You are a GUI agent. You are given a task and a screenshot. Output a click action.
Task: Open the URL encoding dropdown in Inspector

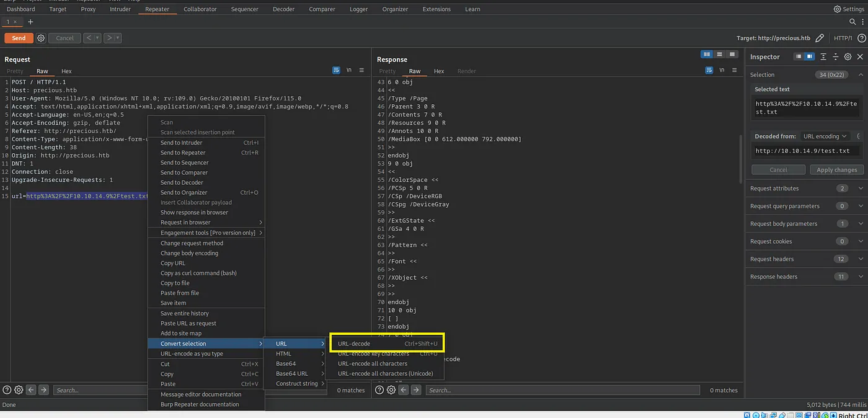pyautogui.click(x=825, y=136)
